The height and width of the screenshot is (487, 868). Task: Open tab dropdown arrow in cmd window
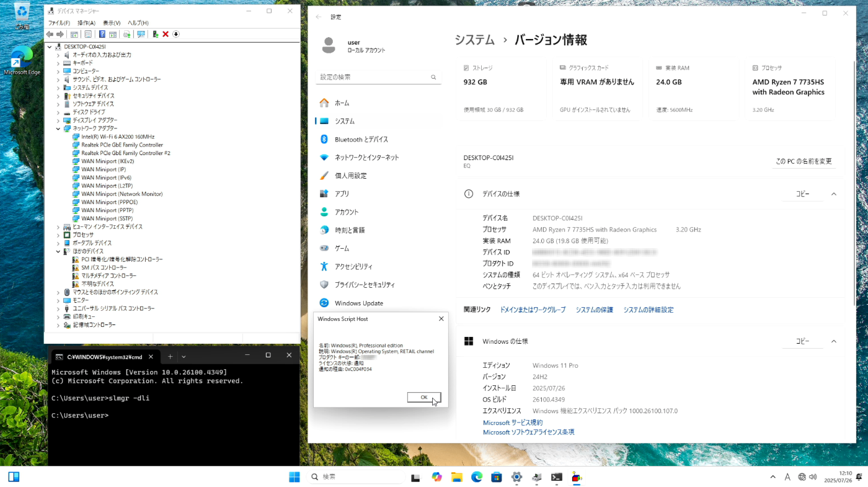click(184, 357)
